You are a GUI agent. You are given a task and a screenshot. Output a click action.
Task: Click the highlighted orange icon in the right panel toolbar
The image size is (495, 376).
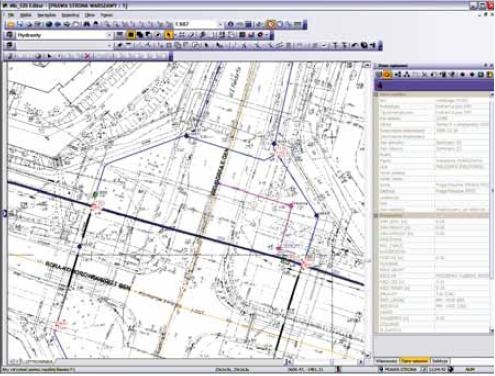[x=387, y=75]
